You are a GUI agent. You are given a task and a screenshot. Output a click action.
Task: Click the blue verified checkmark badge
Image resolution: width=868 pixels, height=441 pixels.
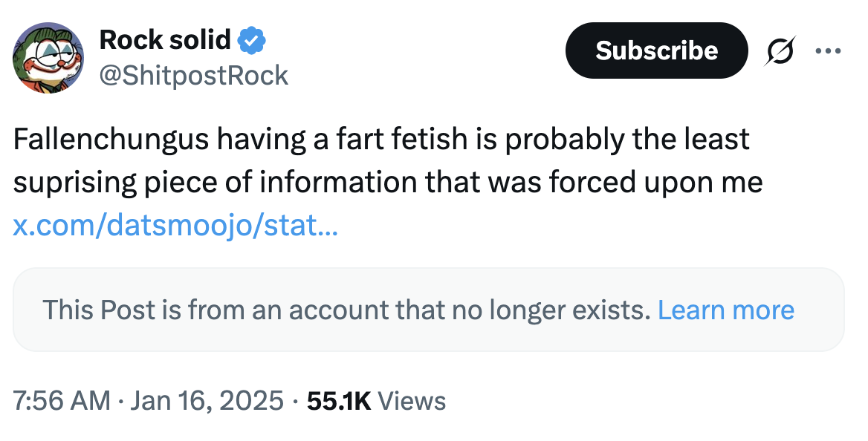click(253, 40)
